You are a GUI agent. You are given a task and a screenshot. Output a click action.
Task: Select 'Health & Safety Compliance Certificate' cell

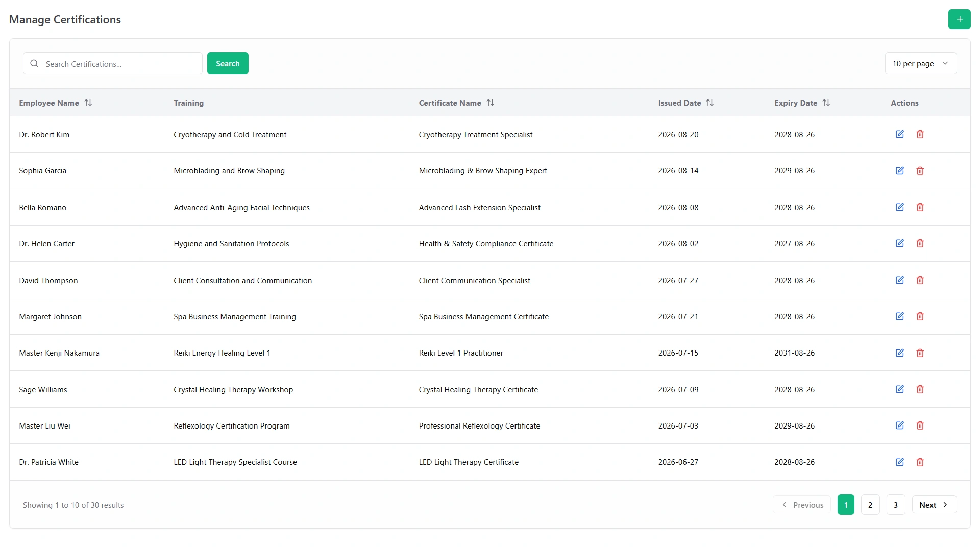point(486,244)
